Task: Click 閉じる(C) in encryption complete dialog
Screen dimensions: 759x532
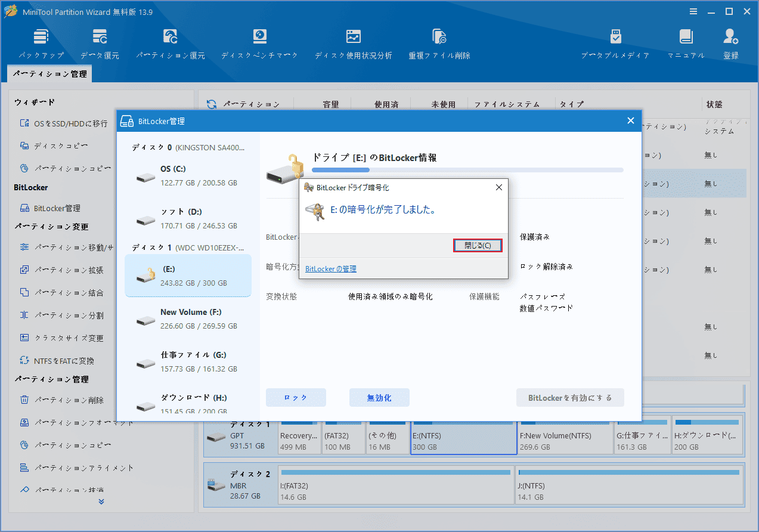Action: 478,246
